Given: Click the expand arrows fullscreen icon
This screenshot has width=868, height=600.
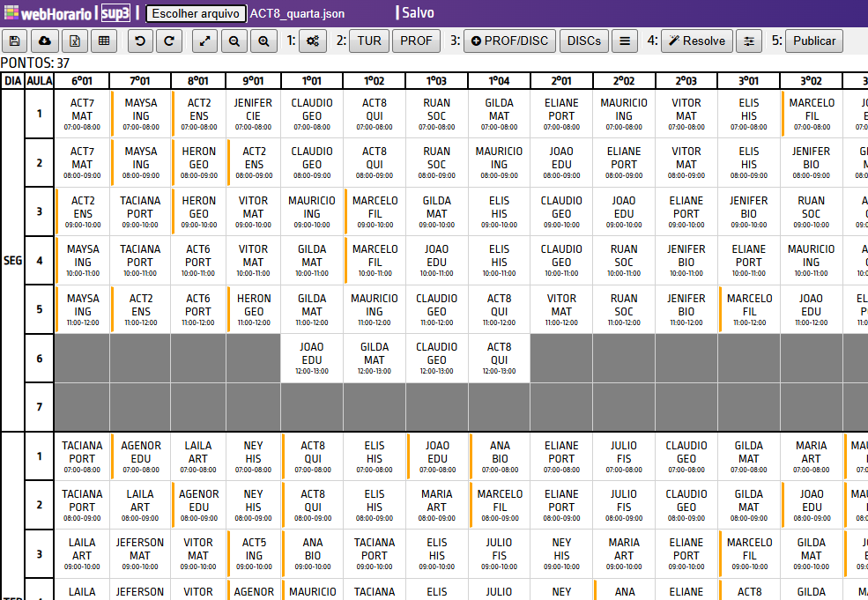Looking at the screenshot, I should 204,41.
